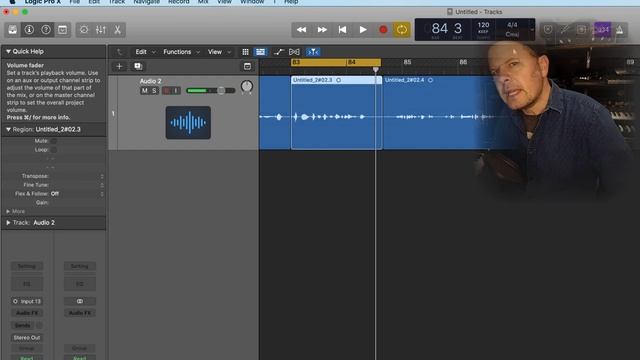Image resolution: width=640 pixels, height=360 pixels.
Task: Click the bar position 84 display
Action: pyautogui.click(x=440, y=29)
